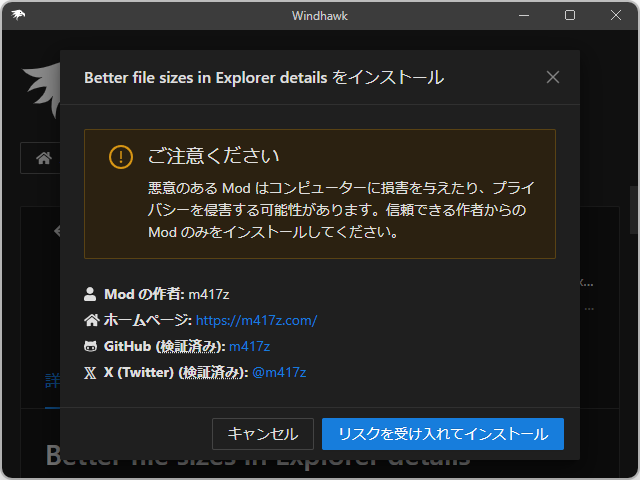Close the install dialog with the X icon
The width and height of the screenshot is (640, 480).
[x=553, y=77]
